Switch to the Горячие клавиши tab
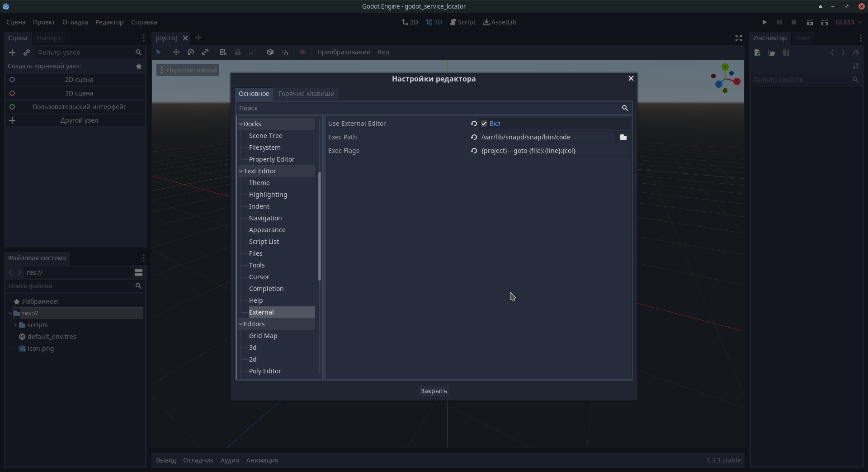The width and height of the screenshot is (868, 472). [x=306, y=94]
